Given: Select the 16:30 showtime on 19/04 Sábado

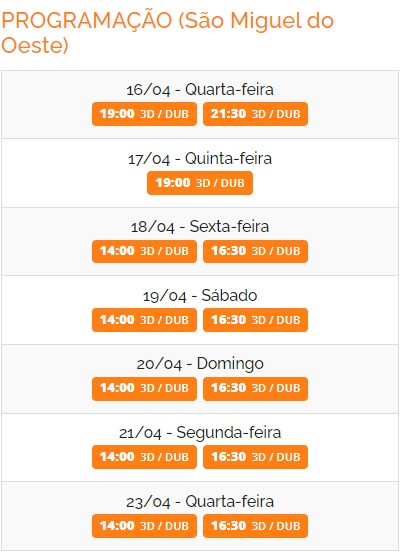Looking at the screenshot, I should [x=256, y=320].
